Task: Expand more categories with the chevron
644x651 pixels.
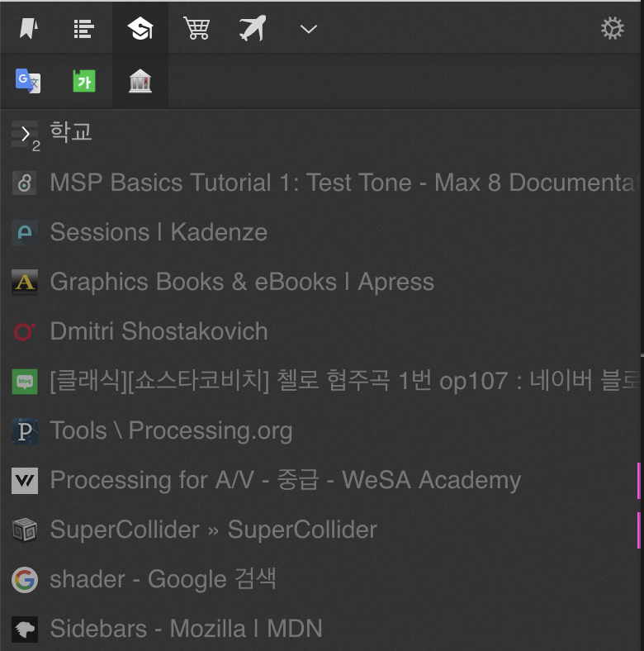Action: (x=308, y=29)
